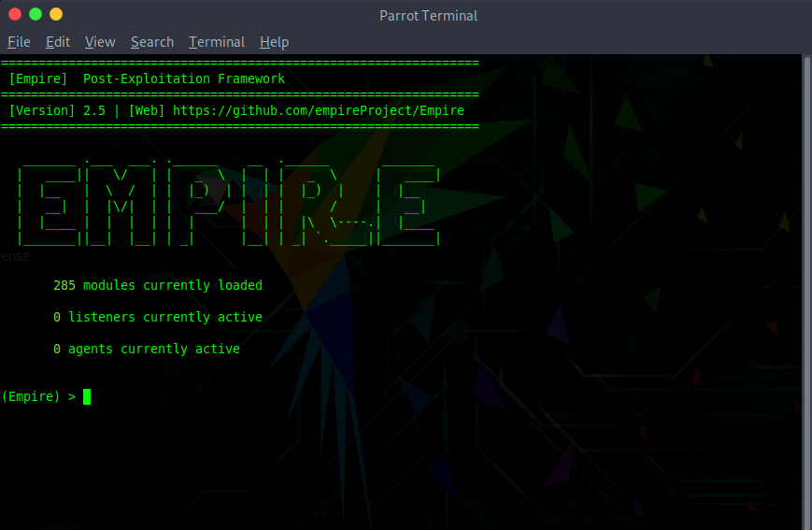
Task: Open the View menu
Action: tap(100, 42)
